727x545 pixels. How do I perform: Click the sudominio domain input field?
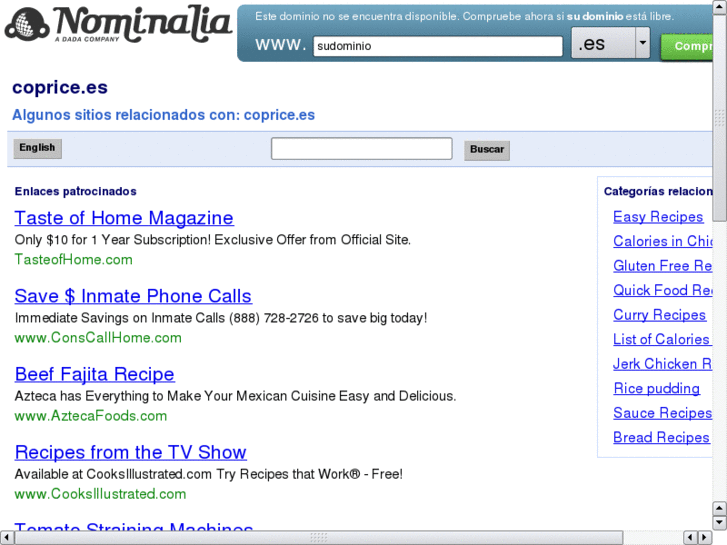coord(438,46)
